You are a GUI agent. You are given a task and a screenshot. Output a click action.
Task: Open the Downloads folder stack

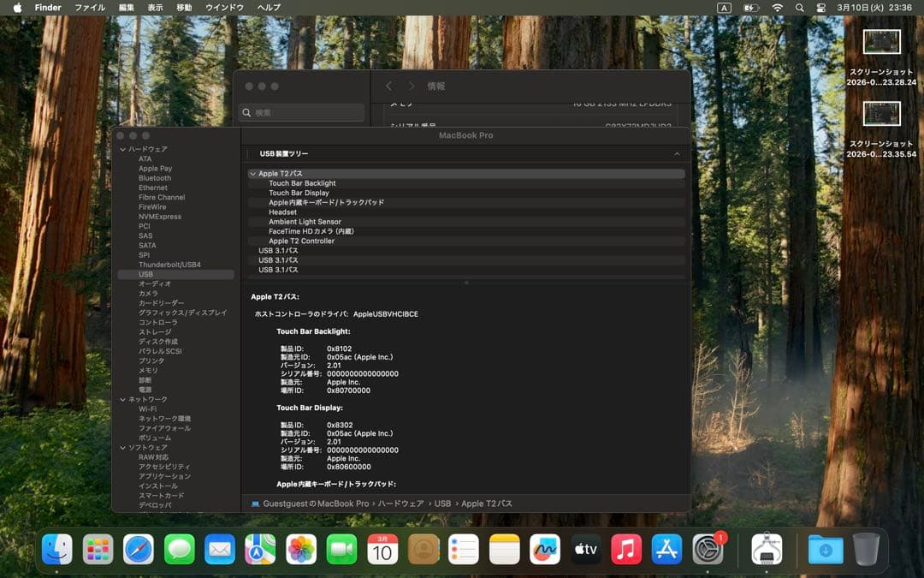tap(826, 549)
